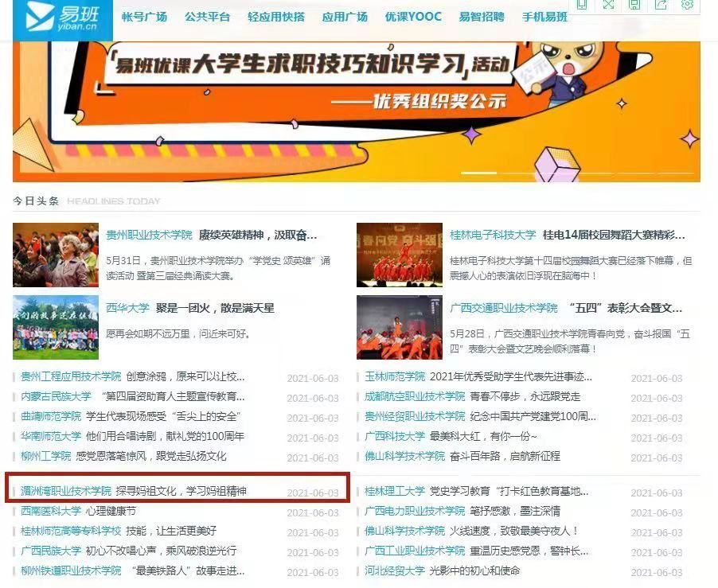Click the 广西民族大学 link
The height and width of the screenshot is (588, 718).
(x=51, y=551)
